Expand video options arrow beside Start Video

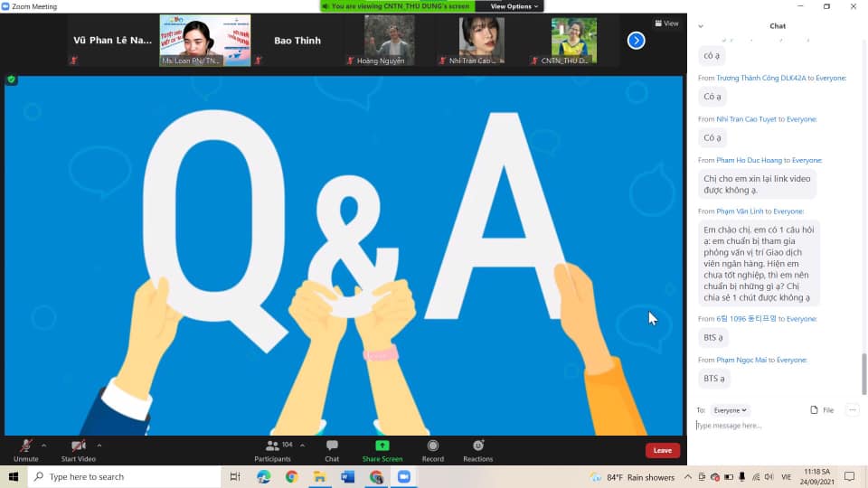99,445
